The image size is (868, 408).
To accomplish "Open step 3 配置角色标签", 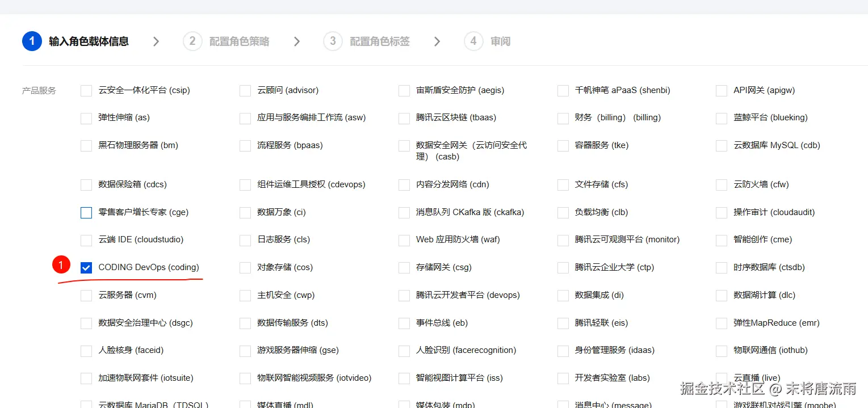I will coord(366,41).
